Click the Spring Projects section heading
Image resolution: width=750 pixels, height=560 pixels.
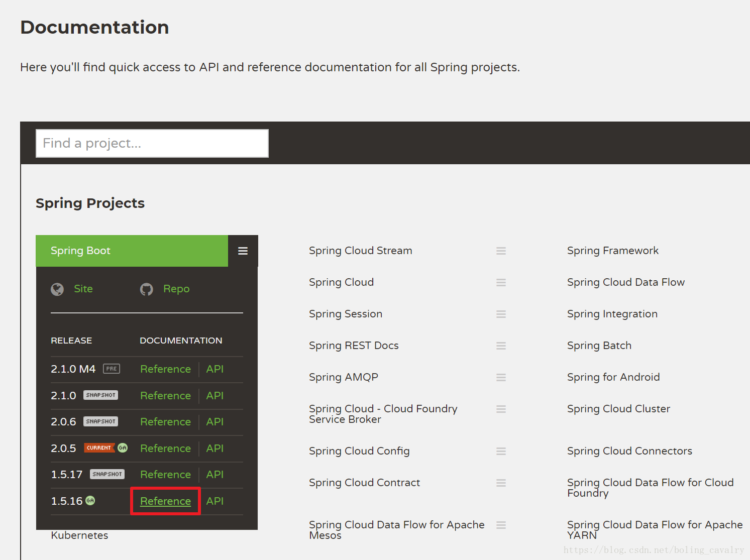pos(90,203)
